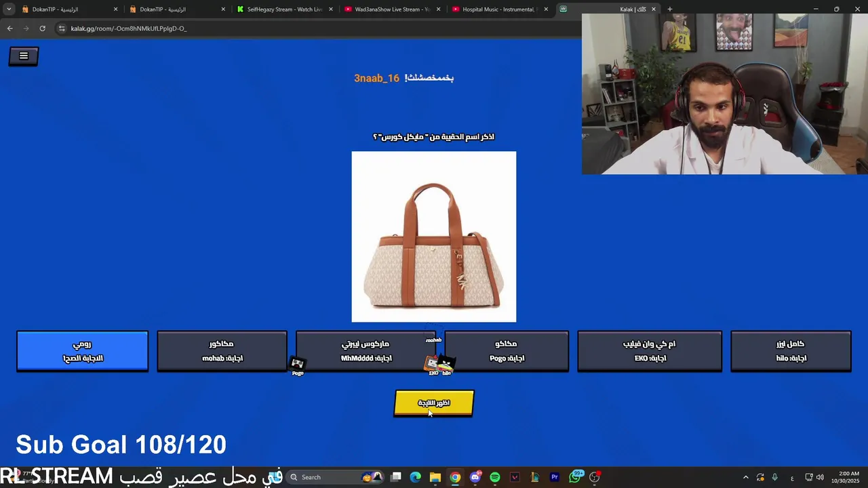Close the Kalak tab
Viewport: 868px width, 488px height.
point(654,9)
